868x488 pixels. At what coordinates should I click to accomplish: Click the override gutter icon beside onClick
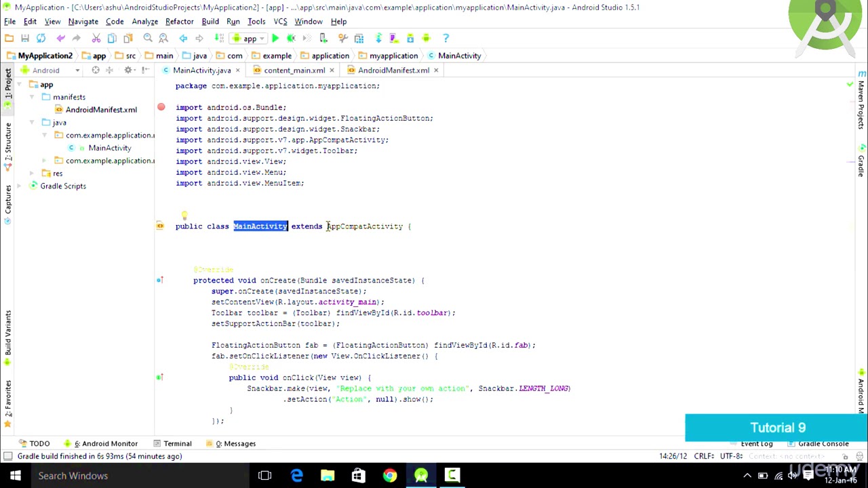(x=160, y=378)
